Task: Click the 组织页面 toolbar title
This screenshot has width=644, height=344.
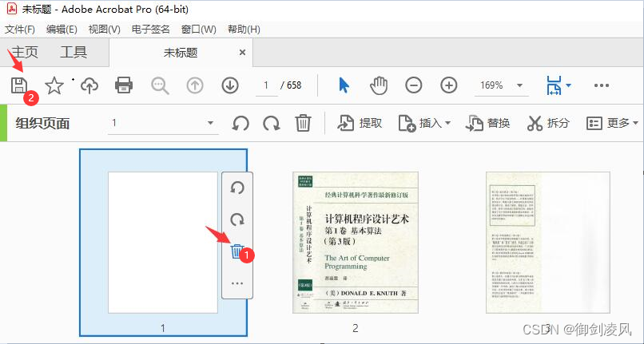Action: pos(42,123)
